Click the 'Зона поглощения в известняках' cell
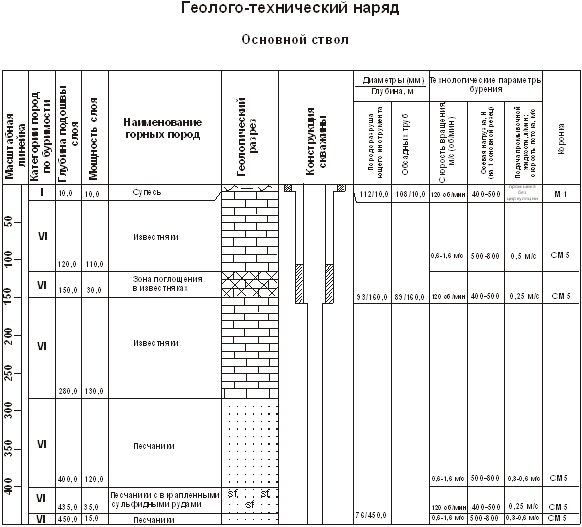Screen dimensions: 582x527 click(x=167, y=284)
